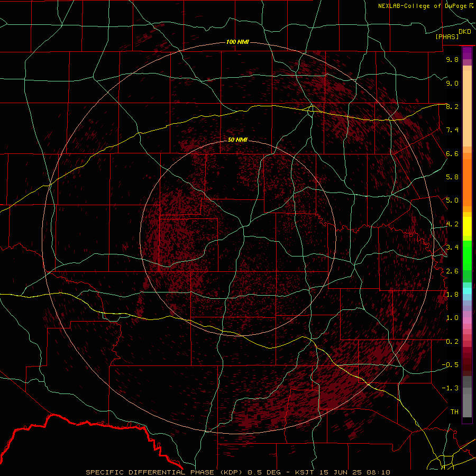
Task: Click the 1.0 scale value
Action: [452, 318]
